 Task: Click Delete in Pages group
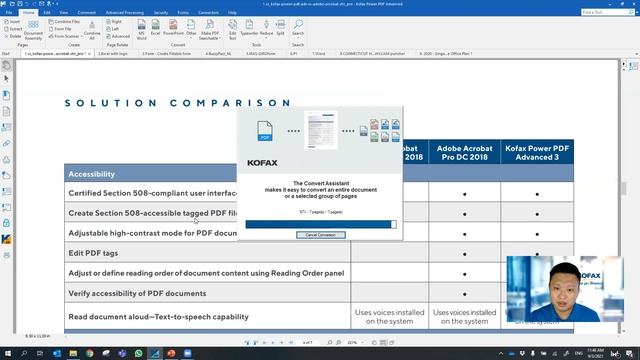13,36
